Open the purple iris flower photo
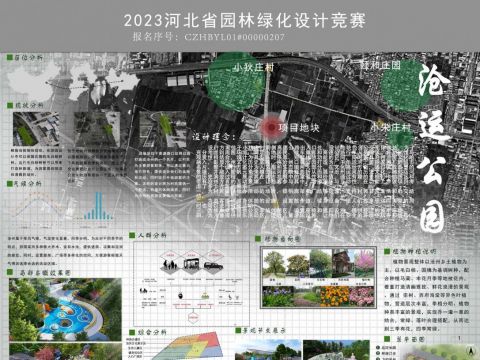This screenshot has height=360, width=480. 278,296
